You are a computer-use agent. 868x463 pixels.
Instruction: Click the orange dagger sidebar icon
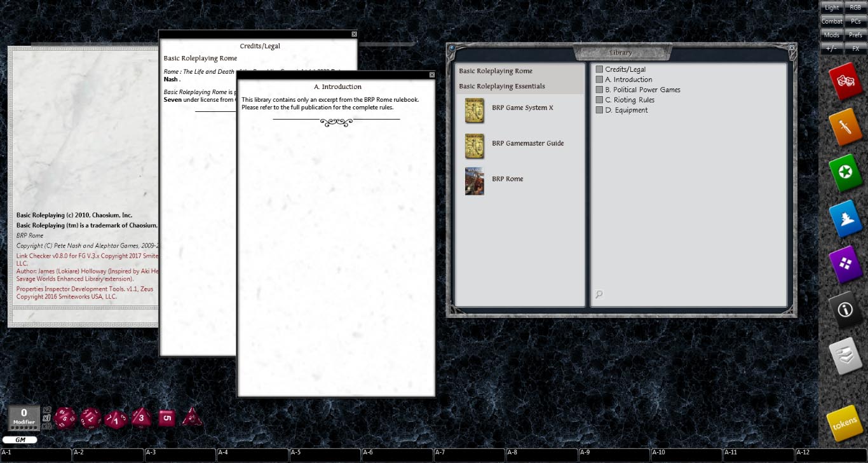[x=844, y=127]
